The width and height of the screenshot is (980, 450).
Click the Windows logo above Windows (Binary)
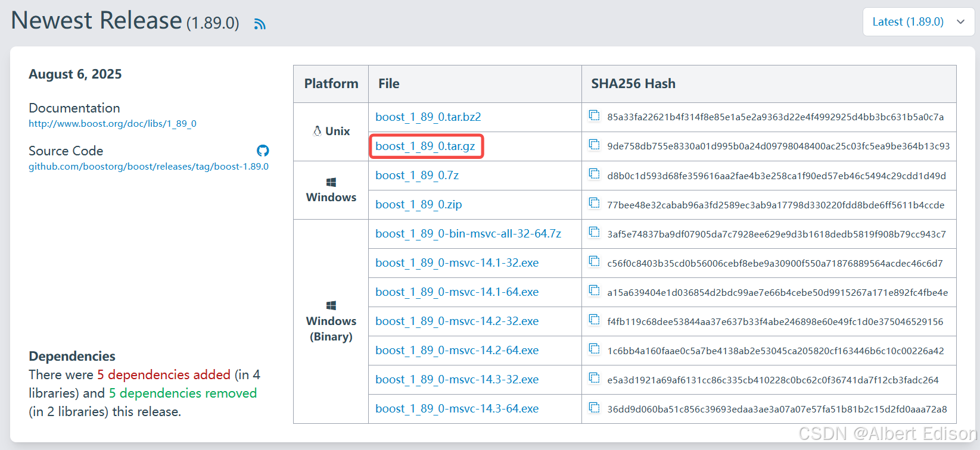pos(331,305)
